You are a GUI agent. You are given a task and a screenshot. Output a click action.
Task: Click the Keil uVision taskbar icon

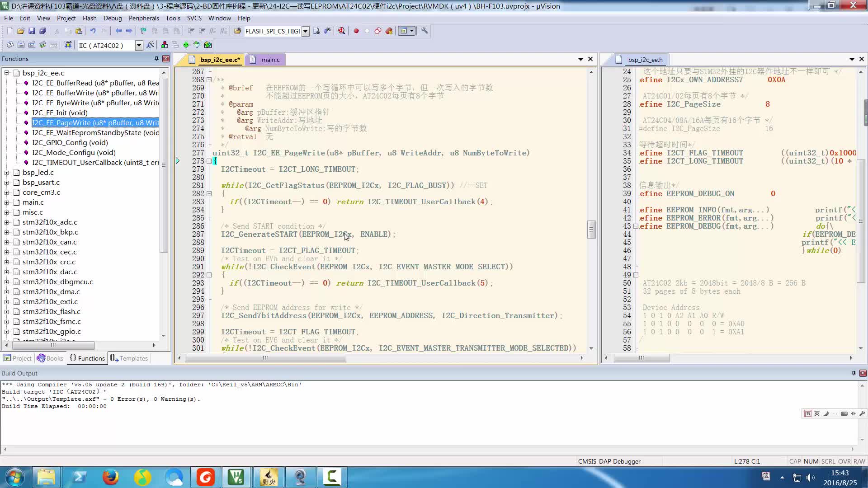click(237, 477)
